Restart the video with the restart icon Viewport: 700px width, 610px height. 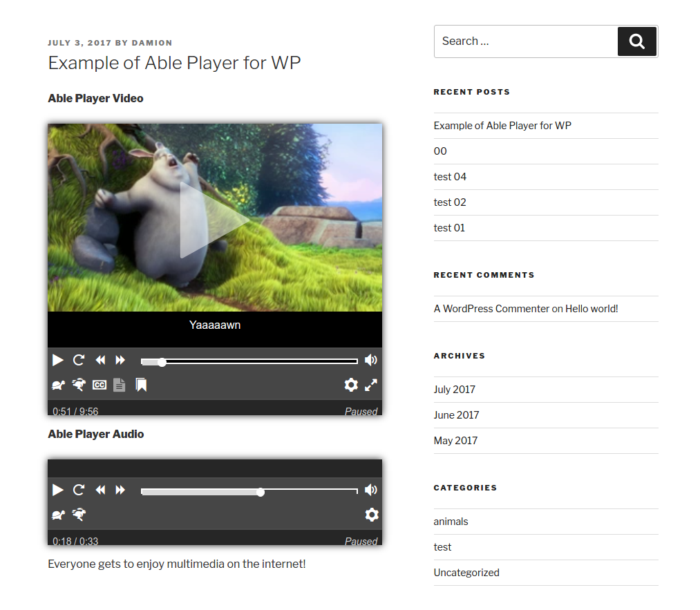point(79,360)
